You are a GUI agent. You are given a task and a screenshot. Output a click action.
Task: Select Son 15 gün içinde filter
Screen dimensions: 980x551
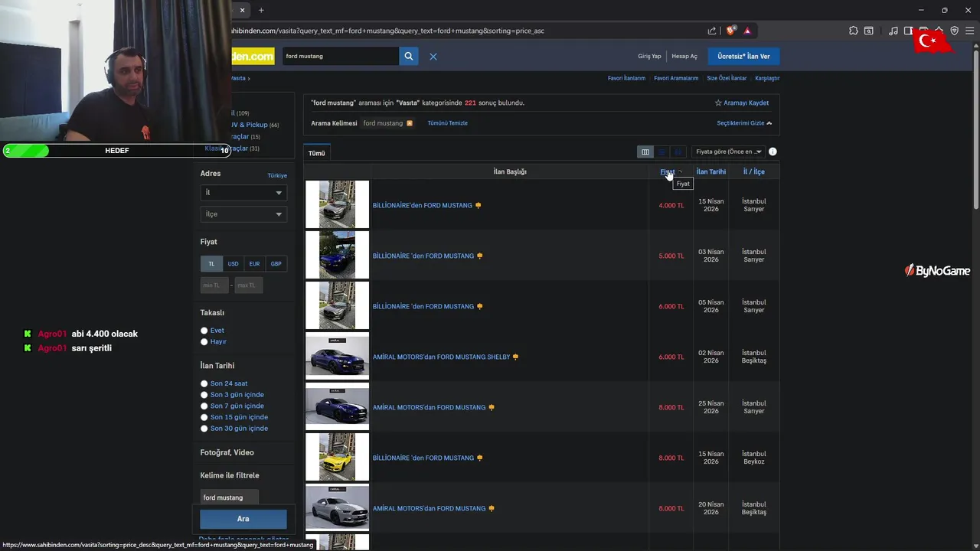[x=204, y=417]
